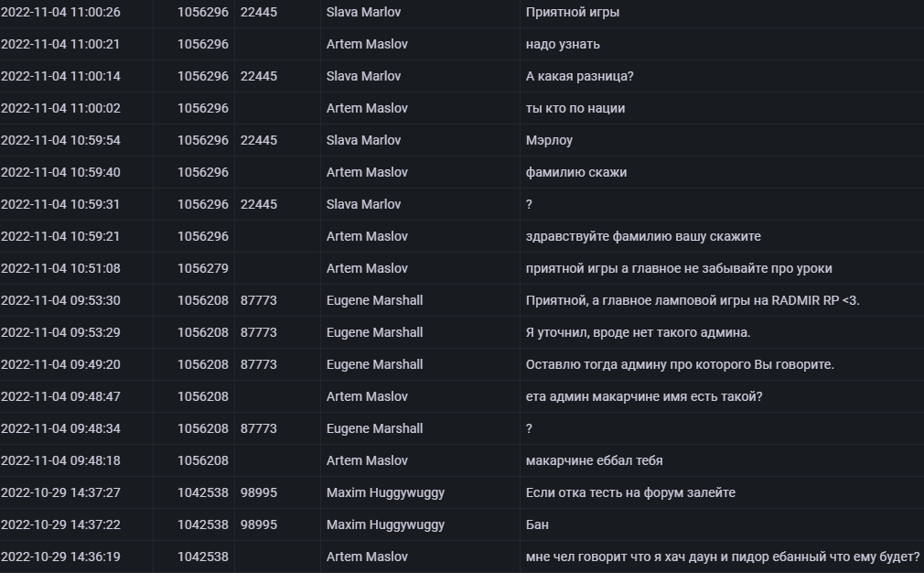Click message 'Приятной игры' in top row
Image resolution: width=924 pixels, height=573 pixels.
(572, 13)
